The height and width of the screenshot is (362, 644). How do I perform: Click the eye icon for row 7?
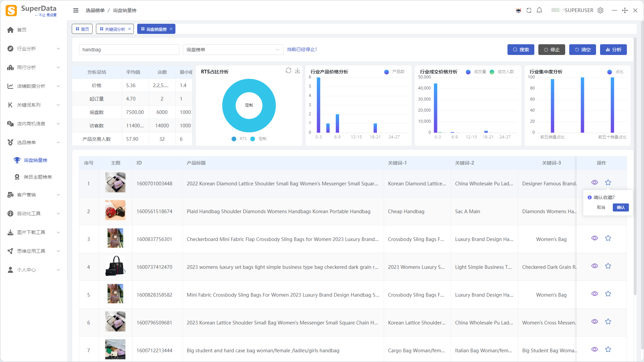(x=595, y=349)
